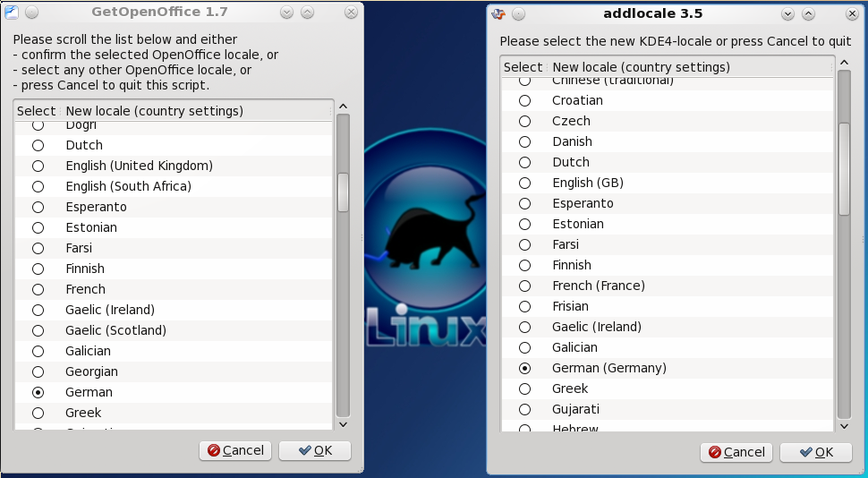Select Farsi radio in GetOpenOffice list
Screen dimensions: 868x478
pyautogui.click(x=38, y=248)
